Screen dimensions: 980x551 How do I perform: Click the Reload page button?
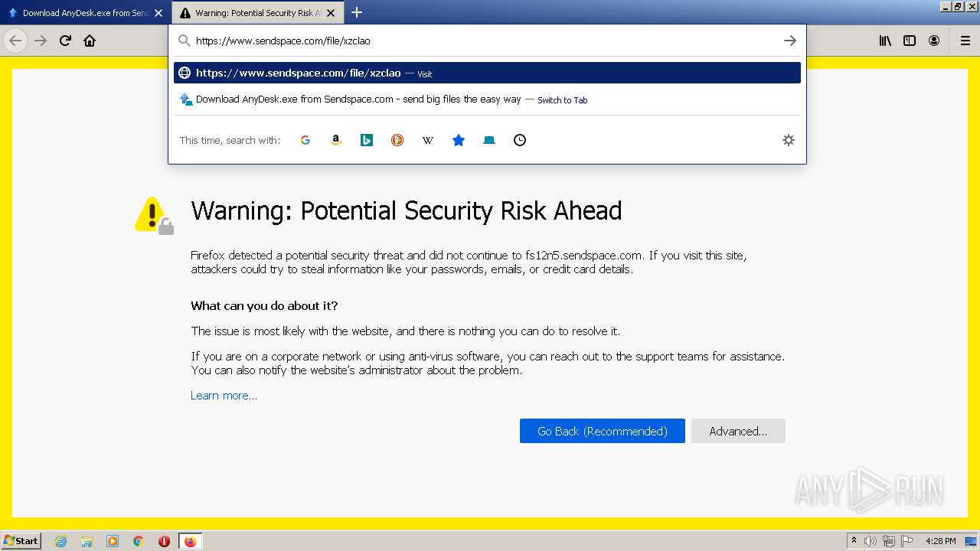point(65,41)
